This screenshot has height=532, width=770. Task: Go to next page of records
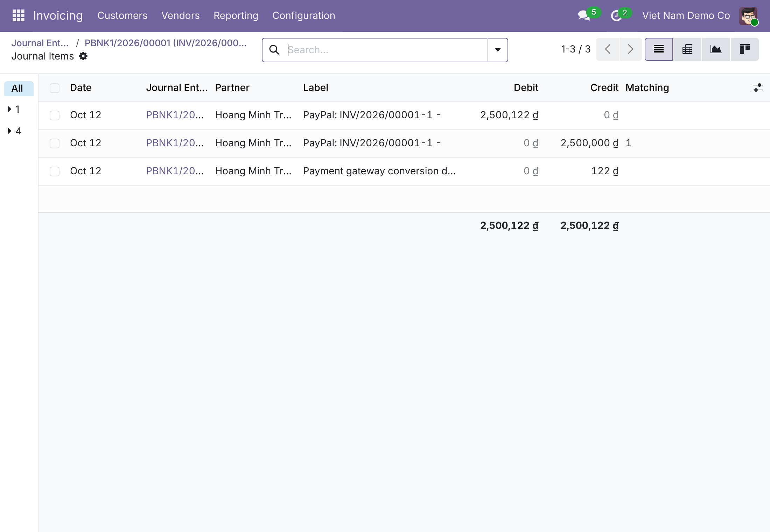click(630, 49)
